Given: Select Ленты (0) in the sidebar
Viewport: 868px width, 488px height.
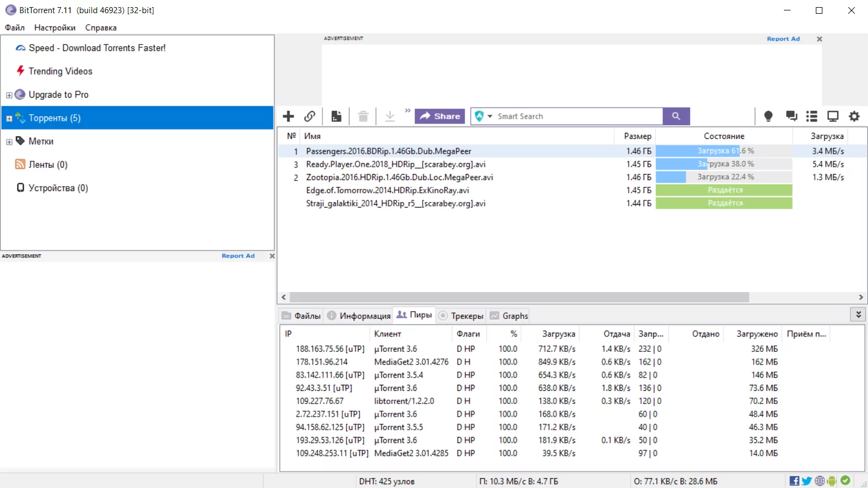Looking at the screenshot, I should click(48, 165).
